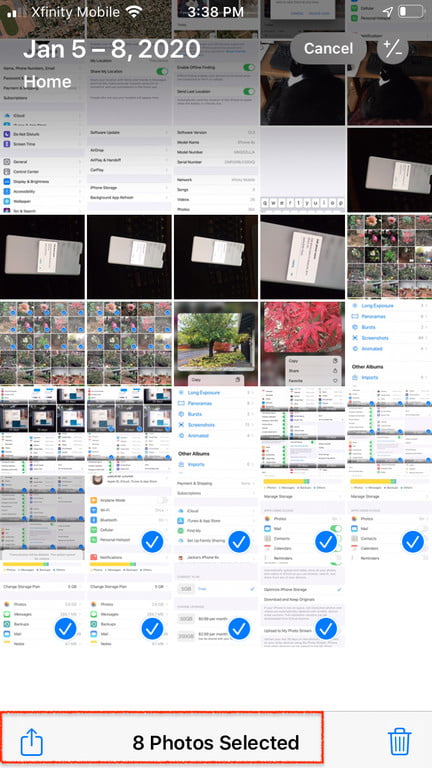Viewport: 432px width, 768px height.
Task: Uncheck the iCloud apps screenshot with green toggles
Action: pos(326,542)
